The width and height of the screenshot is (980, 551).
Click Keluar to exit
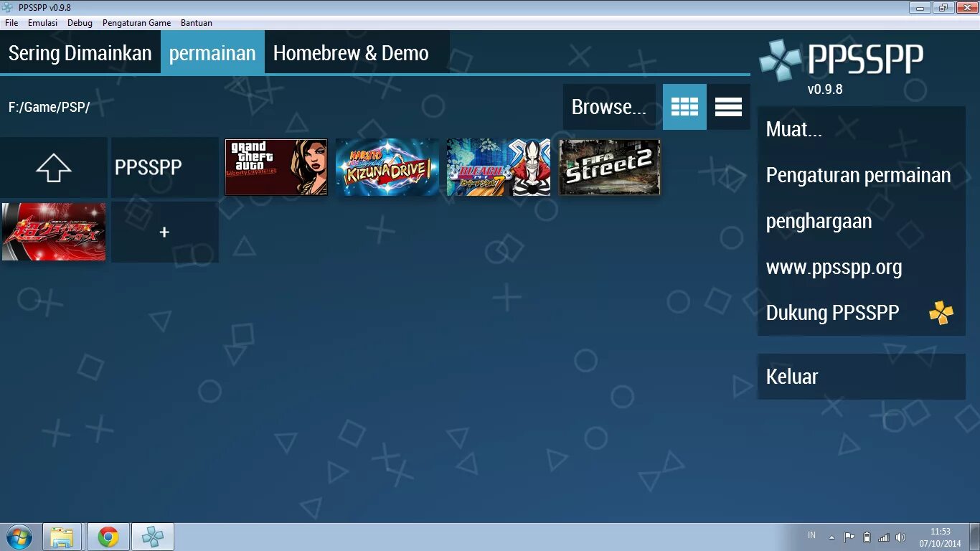861,376
